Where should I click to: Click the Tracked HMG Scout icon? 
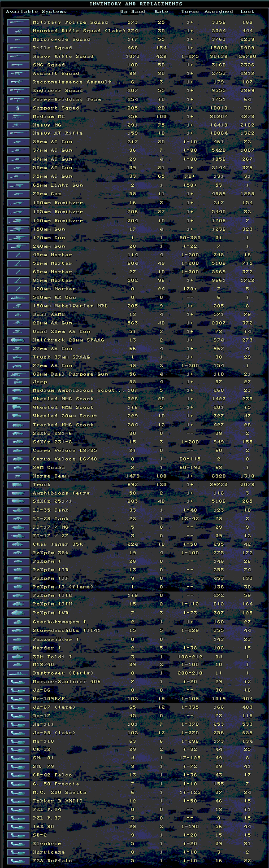click(18, 425)
